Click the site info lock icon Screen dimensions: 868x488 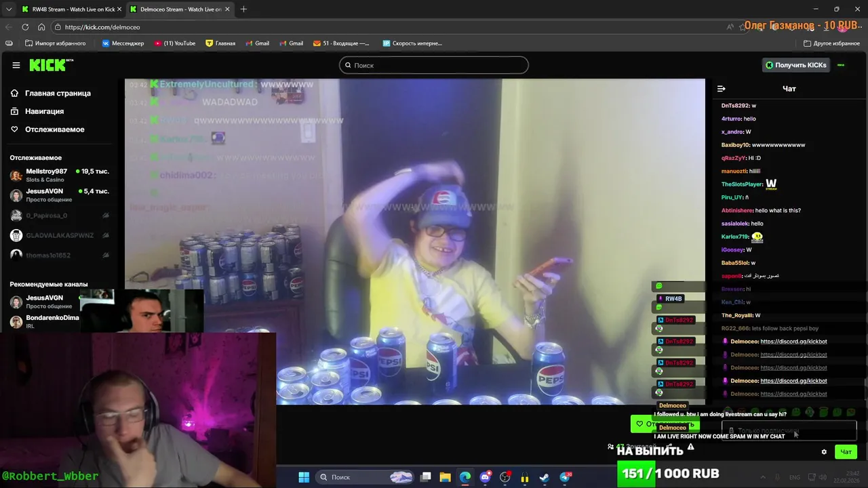[58, 27]
